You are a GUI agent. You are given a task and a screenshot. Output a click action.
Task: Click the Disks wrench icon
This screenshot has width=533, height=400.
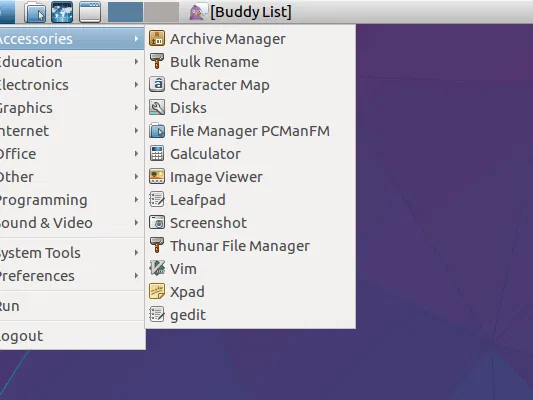(x=157, y=108)
